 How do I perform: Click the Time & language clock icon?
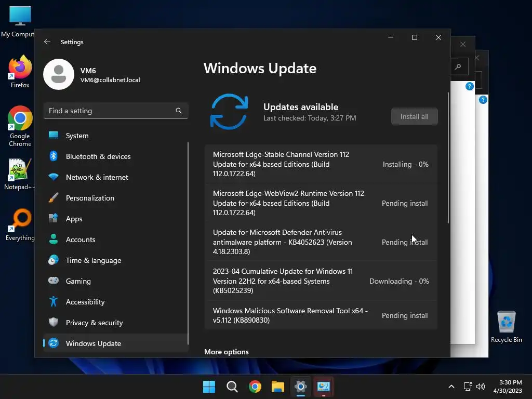(x=54, y=260)
